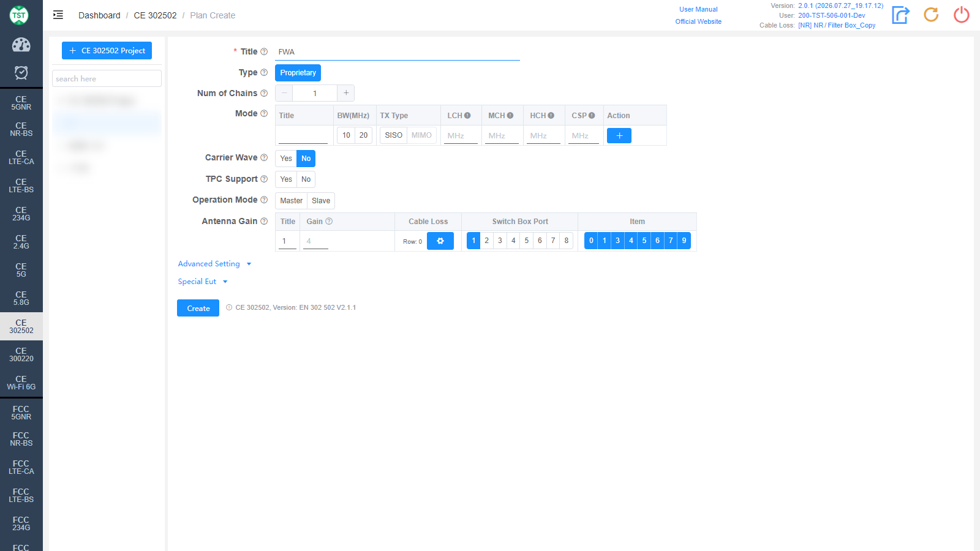Focus the LCH MHz input field
This screenshot has width=980, height=551.
(x=461, y=136)
